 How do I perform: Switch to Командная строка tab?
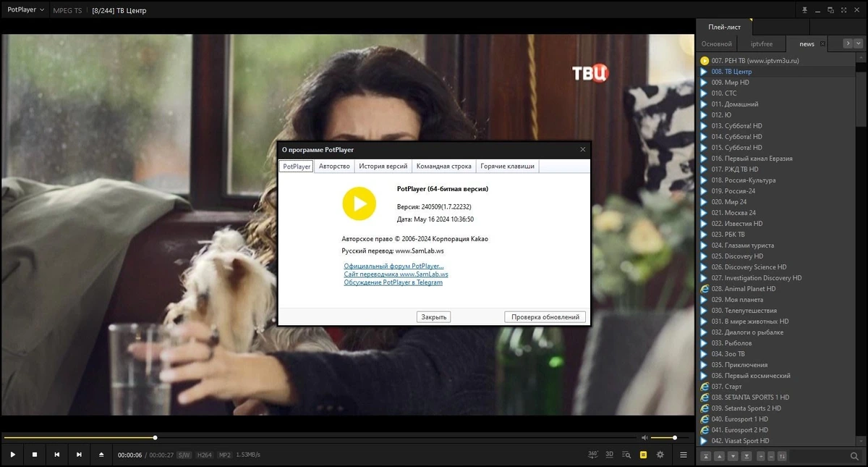[x=443, y=167]
